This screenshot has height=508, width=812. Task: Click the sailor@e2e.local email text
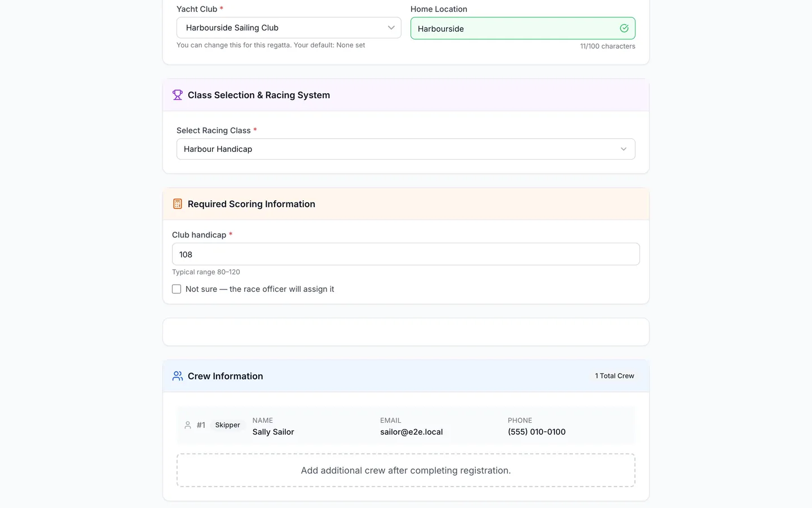pyautogui.click(x=412, y=432)
